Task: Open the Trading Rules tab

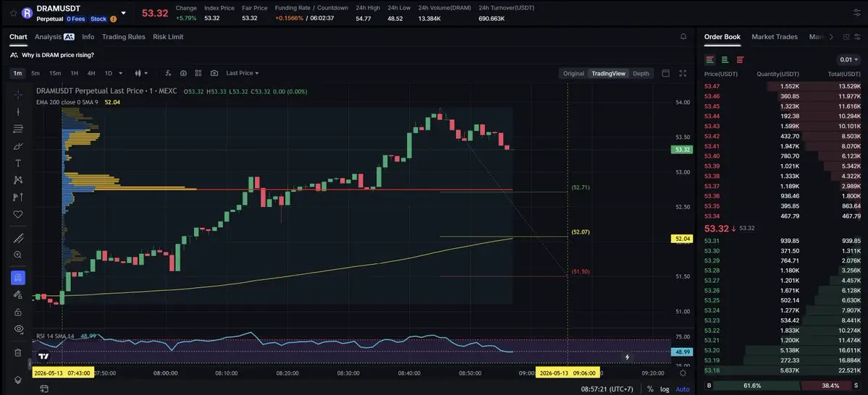Action: tap(124, 36)
